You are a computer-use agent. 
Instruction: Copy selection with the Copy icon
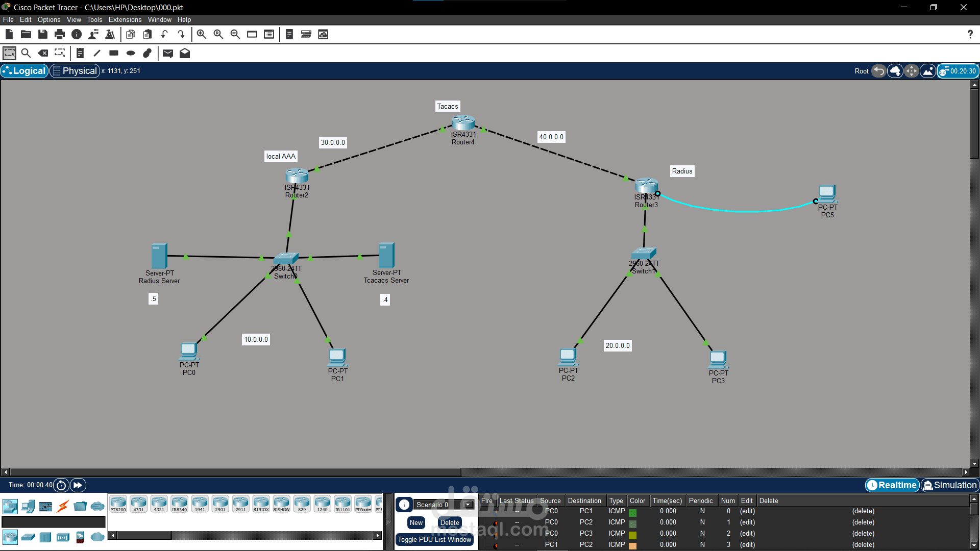click(x=131, y=34)
